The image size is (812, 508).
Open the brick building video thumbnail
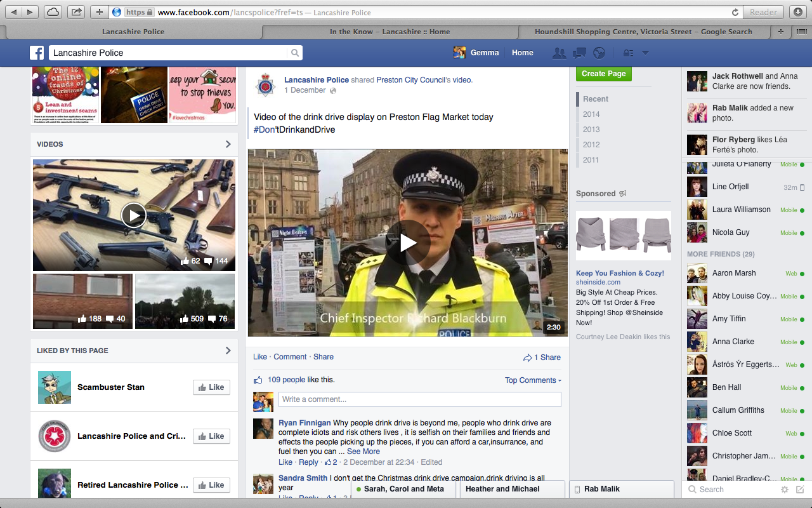tap(82, 301)
